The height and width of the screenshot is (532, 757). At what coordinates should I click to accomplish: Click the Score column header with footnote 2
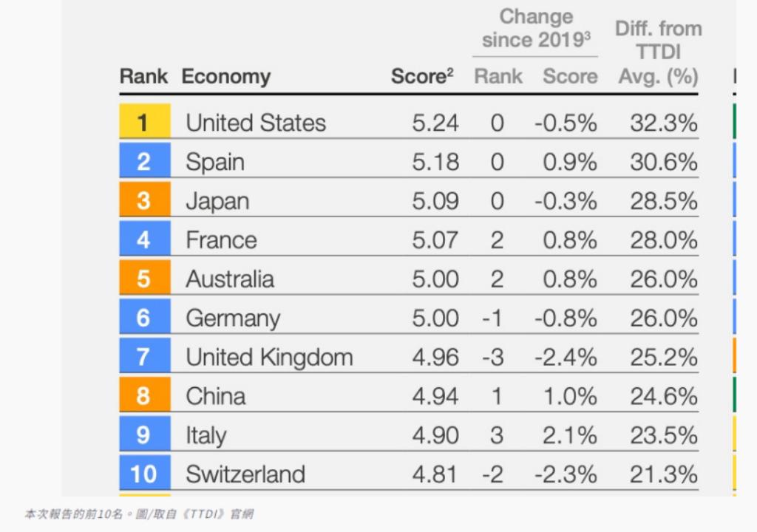click(x=421, y=76)
